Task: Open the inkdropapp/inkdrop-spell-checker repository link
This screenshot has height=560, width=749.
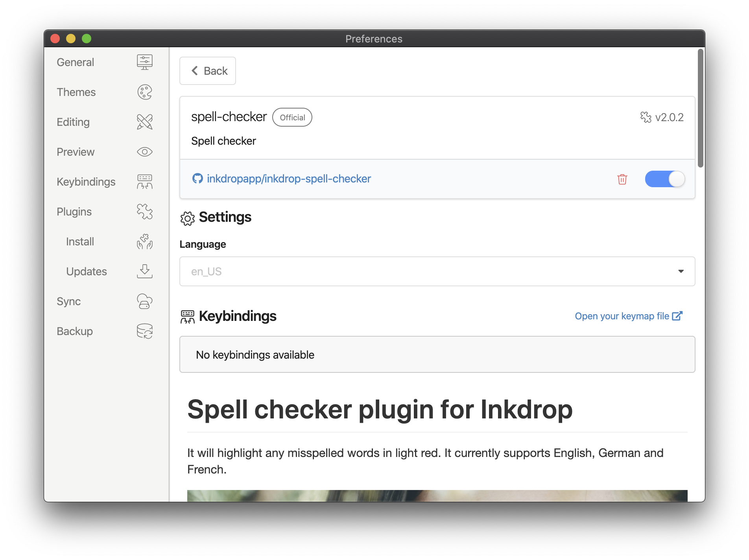Action: [289, 179]
